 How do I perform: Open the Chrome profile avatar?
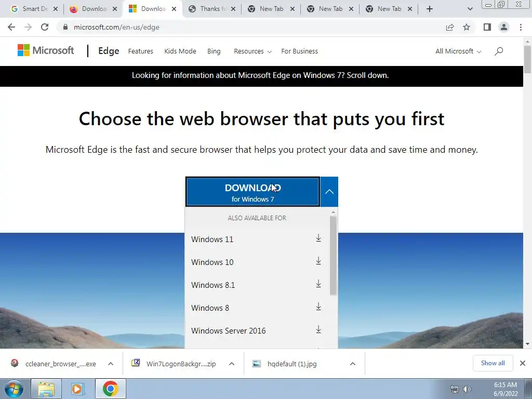504,27
